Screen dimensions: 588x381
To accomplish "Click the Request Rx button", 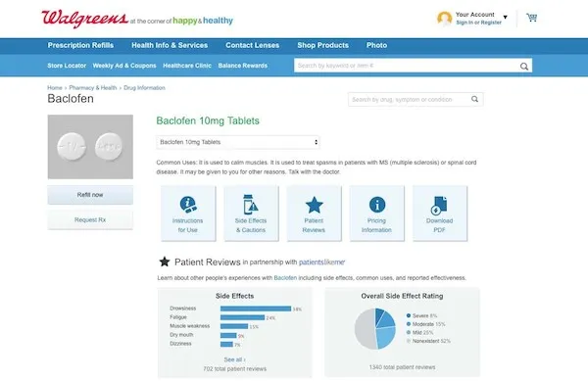I will (90, 220).
